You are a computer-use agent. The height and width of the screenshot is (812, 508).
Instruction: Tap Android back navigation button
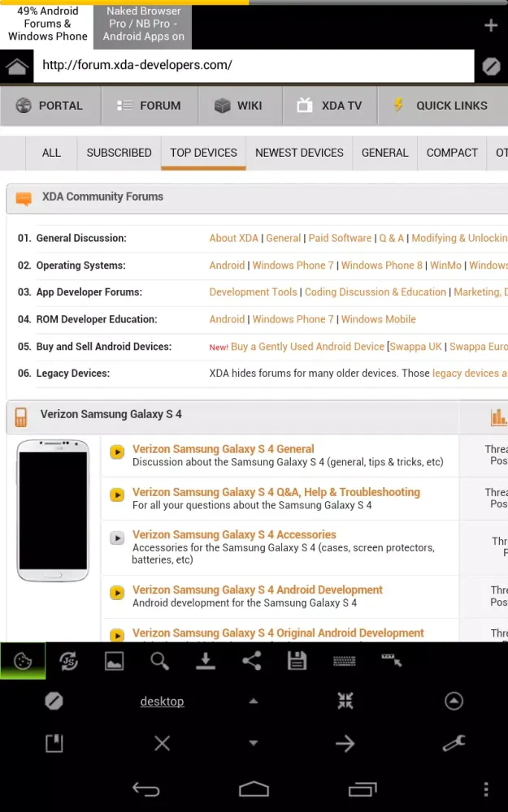tap(145, 789)
